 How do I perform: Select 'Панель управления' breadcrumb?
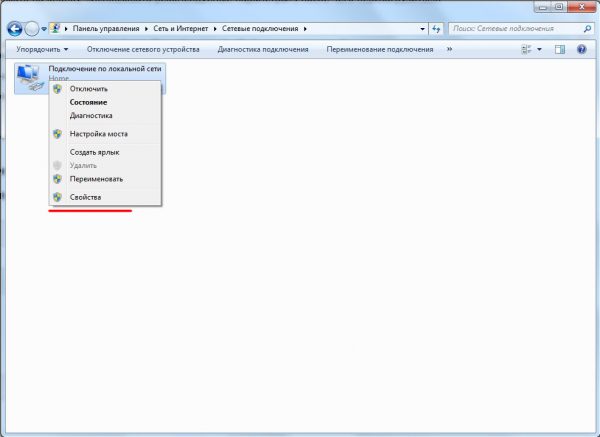tap(106, 29)
